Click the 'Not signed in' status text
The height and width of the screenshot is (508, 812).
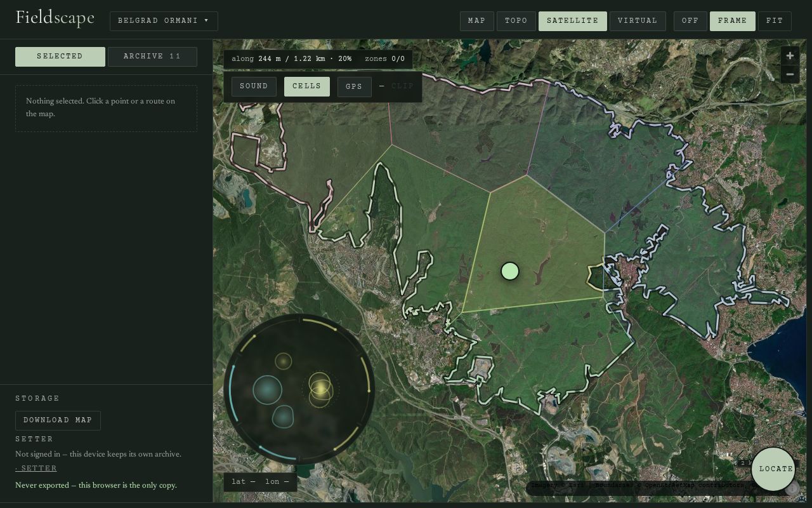[x=98, y=455]
